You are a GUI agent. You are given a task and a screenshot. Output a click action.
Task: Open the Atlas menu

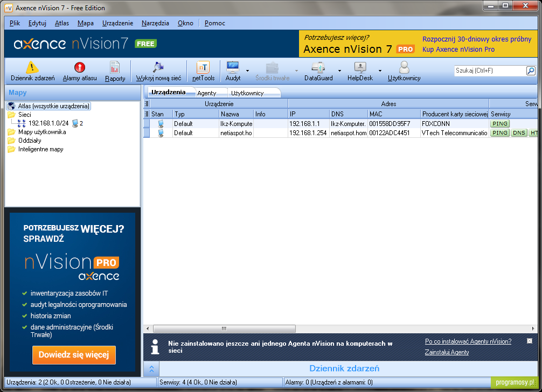tap(62, 23)
